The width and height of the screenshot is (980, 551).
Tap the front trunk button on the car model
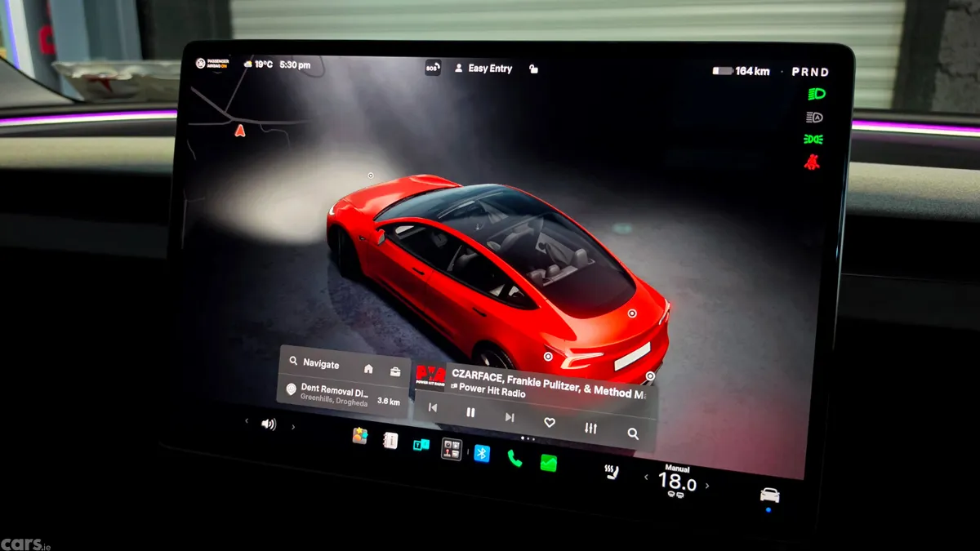click(x=371, y=175)
